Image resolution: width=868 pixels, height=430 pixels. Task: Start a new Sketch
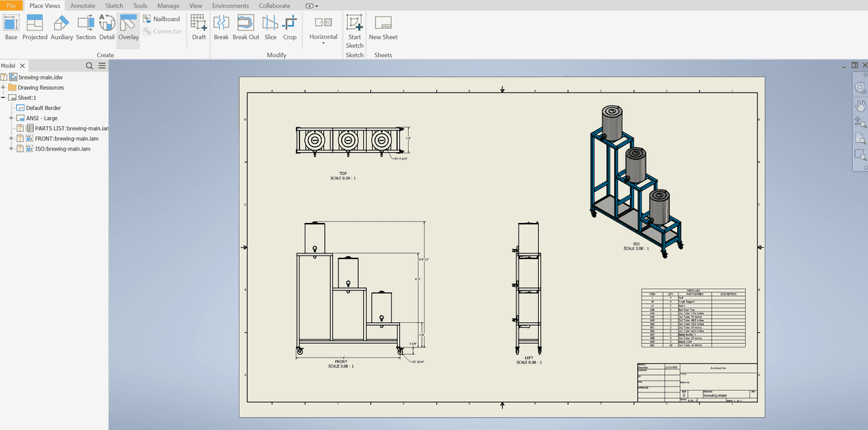click(354, 31)
